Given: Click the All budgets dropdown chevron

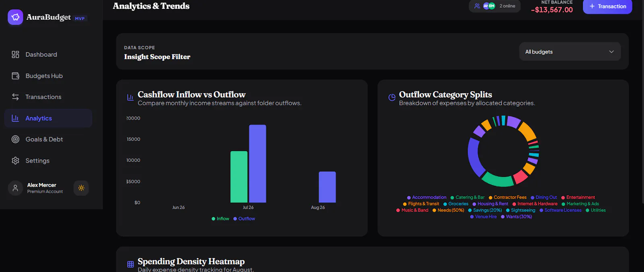Looking at the screenshot, I should 611,52.
